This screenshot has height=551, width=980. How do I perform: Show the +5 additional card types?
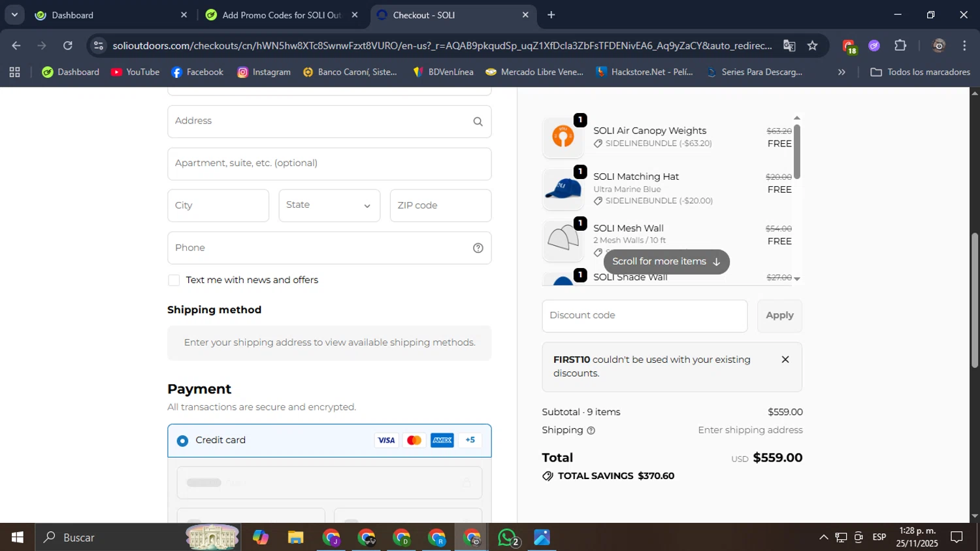(470, 441)
